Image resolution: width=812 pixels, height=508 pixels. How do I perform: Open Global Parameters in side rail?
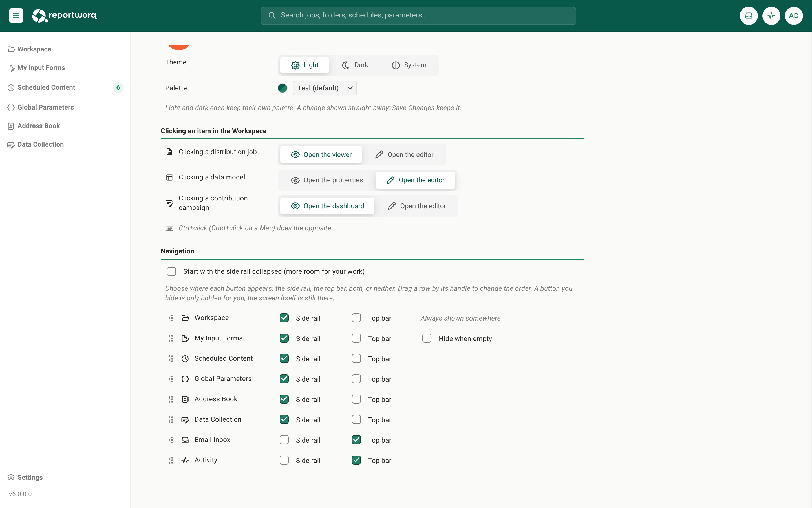tap(65, 108)
